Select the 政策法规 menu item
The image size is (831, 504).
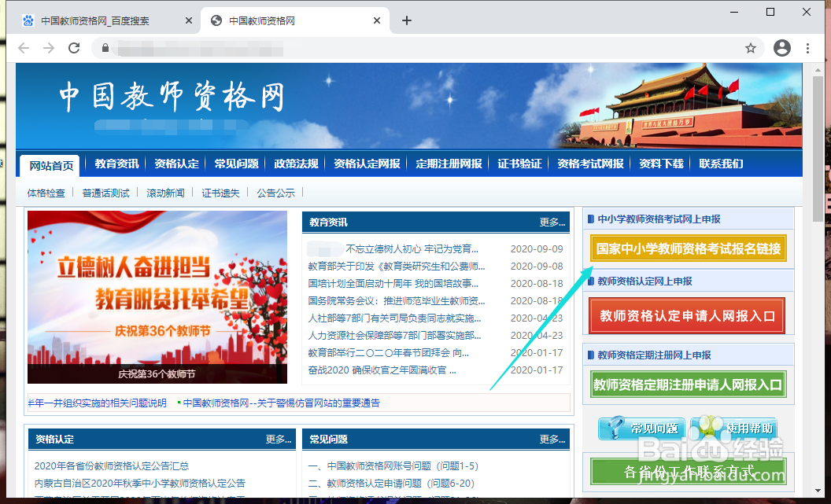[x=294, y=164]
